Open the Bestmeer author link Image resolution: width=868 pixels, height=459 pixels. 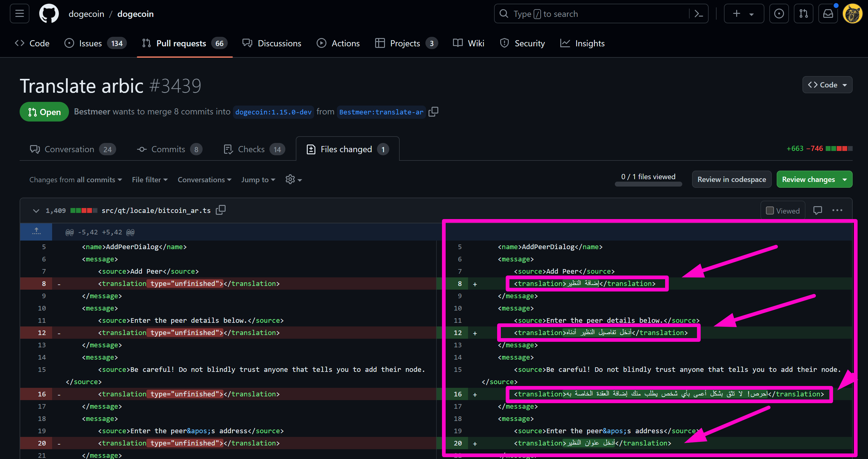point(92,112)
